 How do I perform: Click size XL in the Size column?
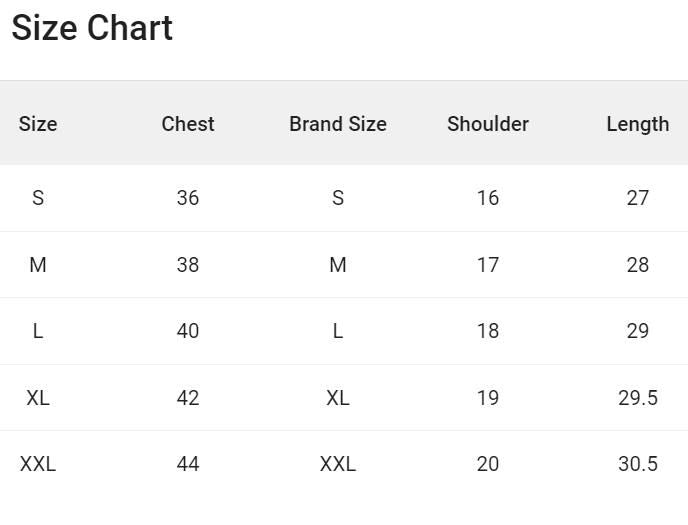[38, 398]
